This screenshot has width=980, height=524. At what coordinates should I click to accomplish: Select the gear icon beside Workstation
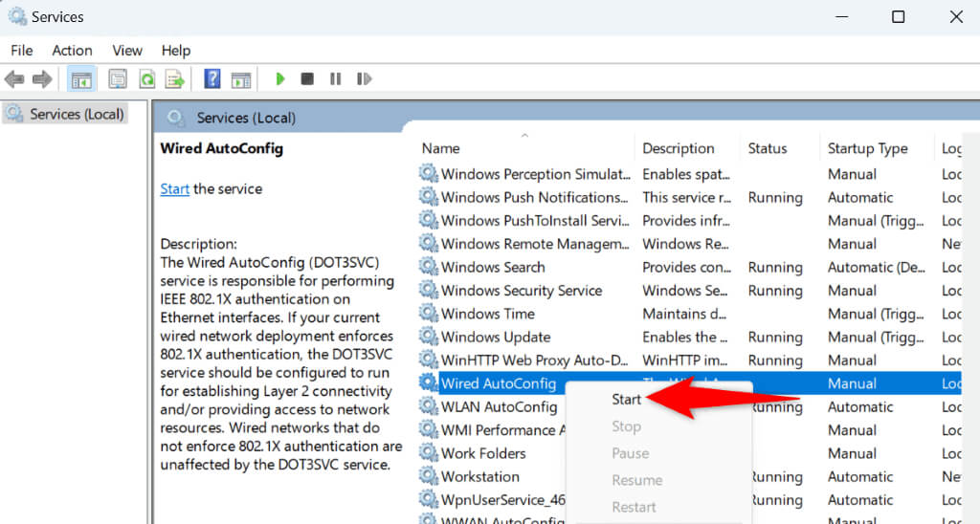pos(428,476)
